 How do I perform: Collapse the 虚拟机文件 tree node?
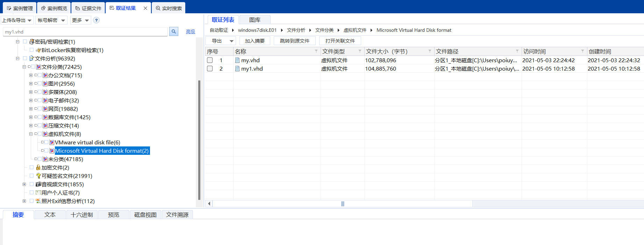click(31, 134)
